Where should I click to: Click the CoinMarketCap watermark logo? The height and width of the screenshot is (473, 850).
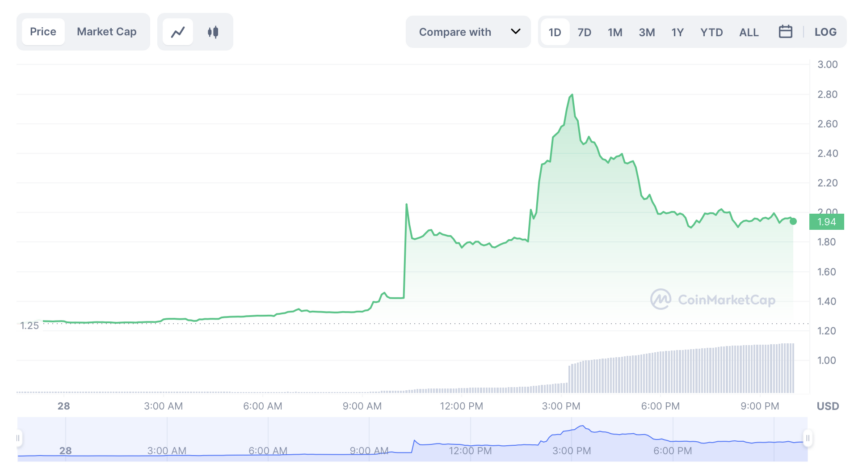click(713, 299)
